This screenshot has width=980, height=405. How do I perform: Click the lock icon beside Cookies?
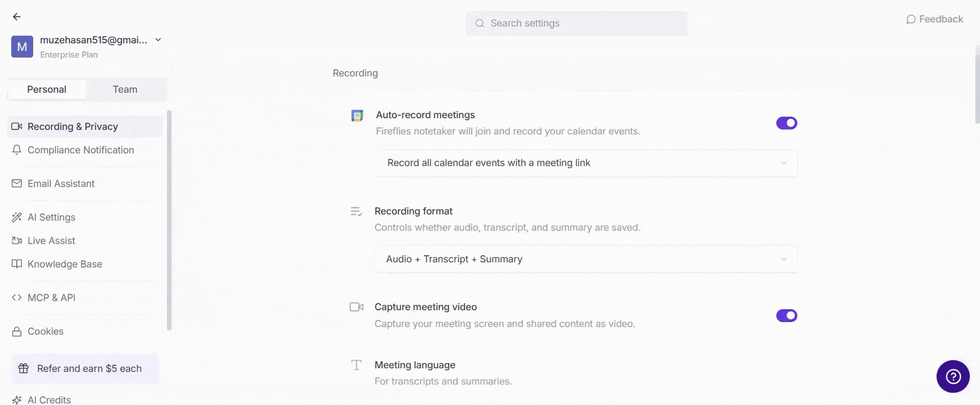[17, 332]
